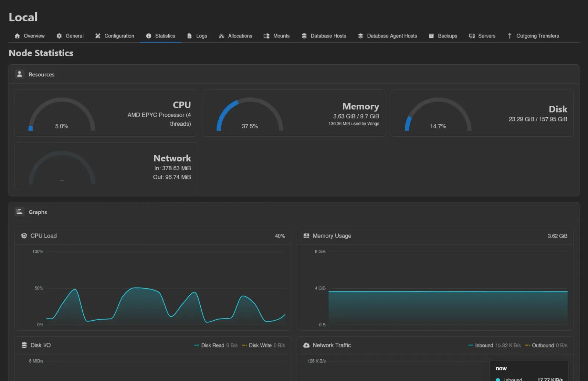The height and width of the screenshot is (381, 588).
Task: Click the Database Hosts stack icon
Action: pyautogui.click(x=304, y=36)
